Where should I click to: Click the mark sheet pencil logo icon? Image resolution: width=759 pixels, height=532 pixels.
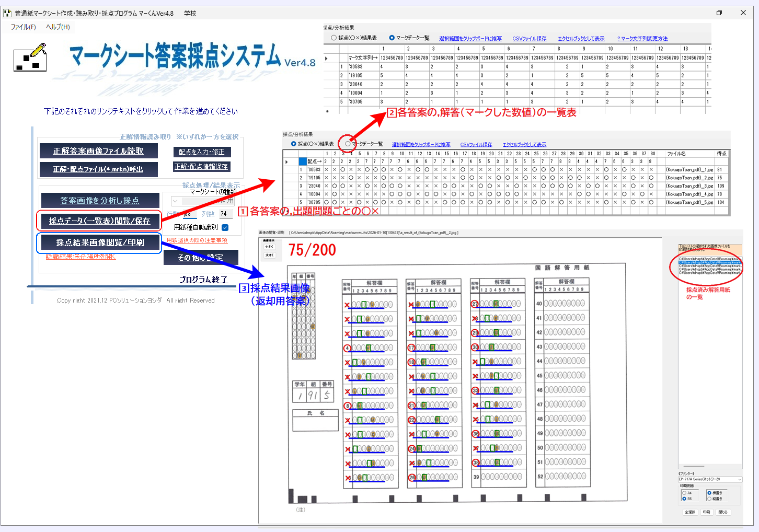click(30, 57)
